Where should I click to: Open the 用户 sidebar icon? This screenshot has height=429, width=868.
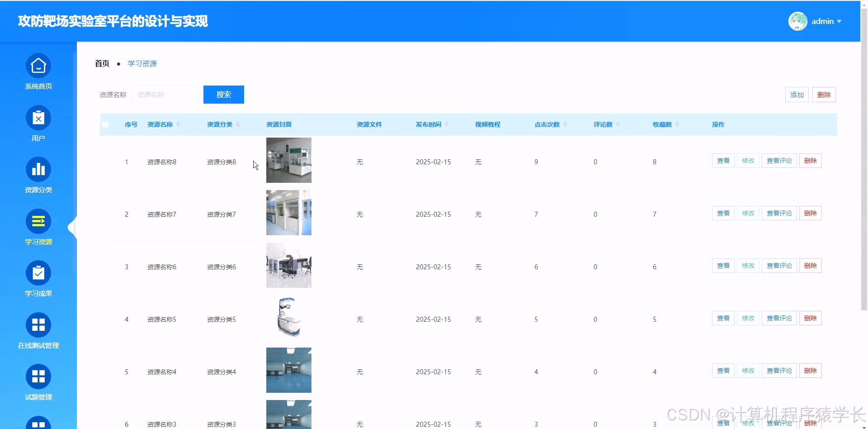click(38, 118)
